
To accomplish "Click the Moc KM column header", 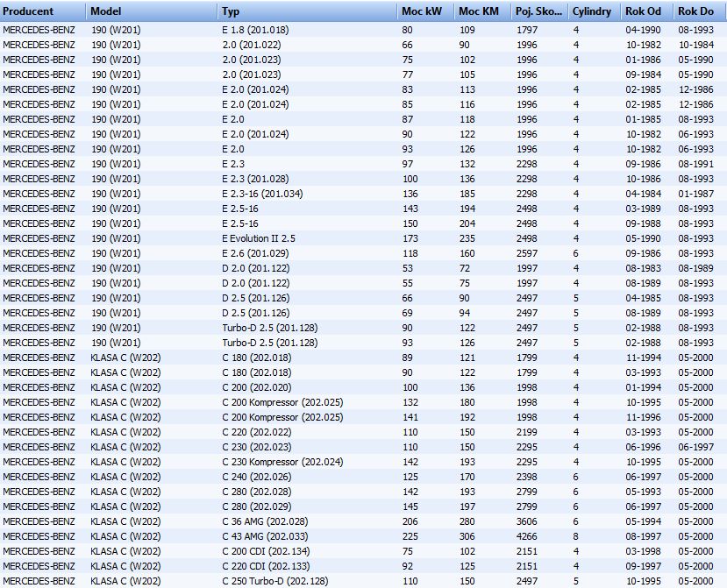I will 482,11.
